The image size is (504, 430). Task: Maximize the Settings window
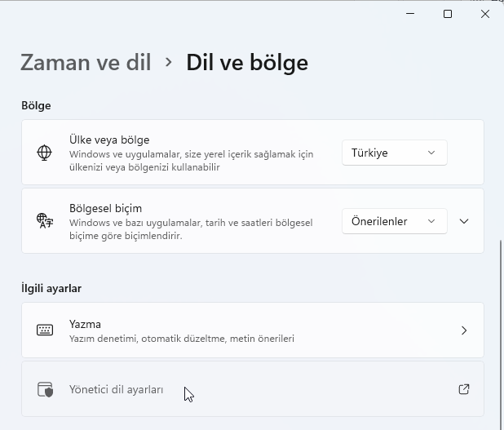[448, 14]
